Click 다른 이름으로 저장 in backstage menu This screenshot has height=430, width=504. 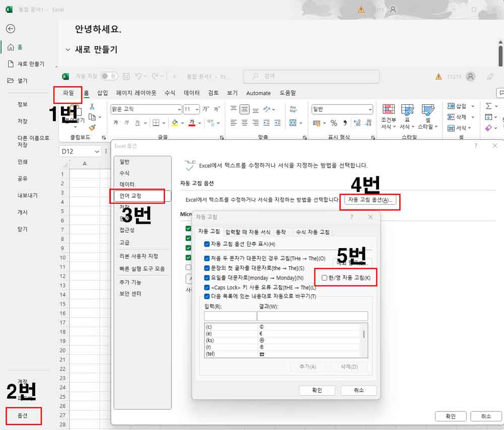33,141
